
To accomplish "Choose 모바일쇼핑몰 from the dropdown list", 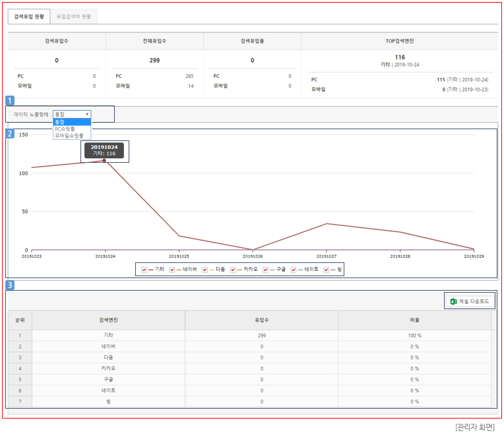I will [x=72, y=136].
